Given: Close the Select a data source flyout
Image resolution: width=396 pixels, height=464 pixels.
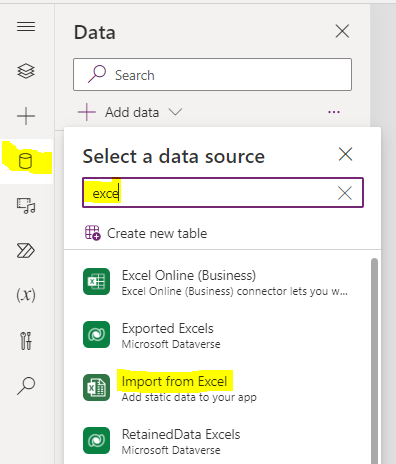Looking at the screenshot, I should click(x=345, y=154).
